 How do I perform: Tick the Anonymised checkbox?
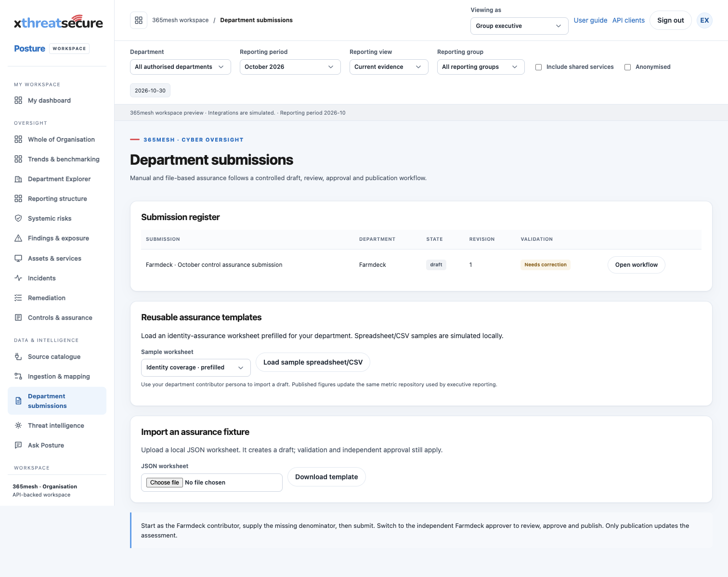pos(627,67)
